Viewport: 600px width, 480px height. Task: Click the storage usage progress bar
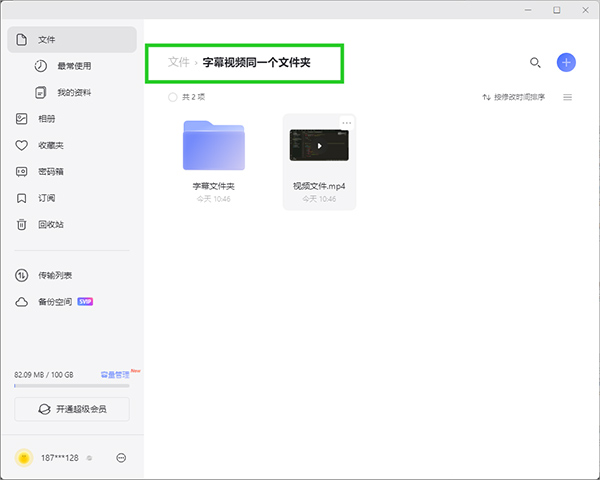pyautogui.click(x=72, y=384)
